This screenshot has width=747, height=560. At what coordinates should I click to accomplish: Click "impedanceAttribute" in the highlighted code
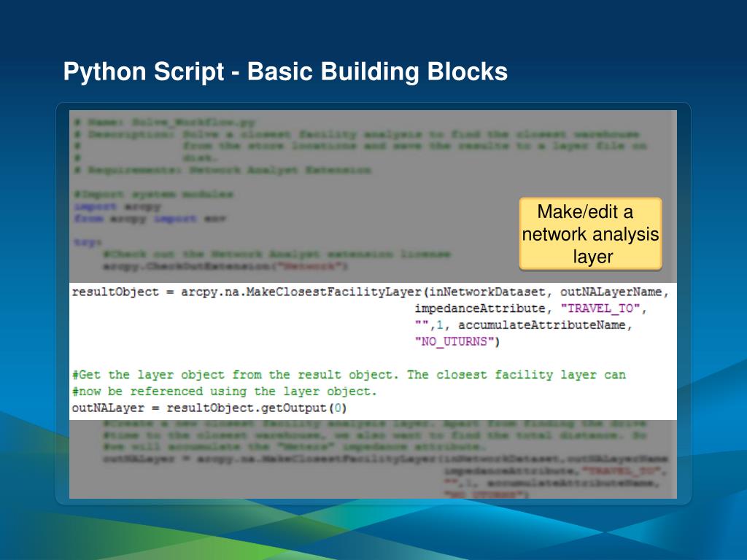[x=480, y=308]
